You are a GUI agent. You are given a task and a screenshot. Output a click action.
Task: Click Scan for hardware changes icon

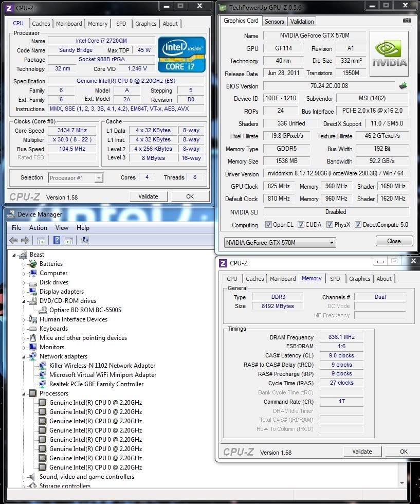(x=84, y=240)
